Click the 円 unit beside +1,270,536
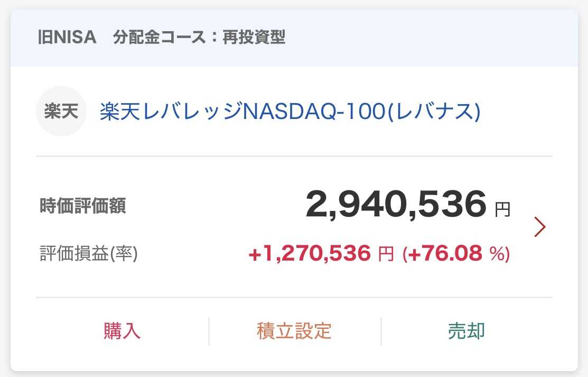 (x=386, y=255)
